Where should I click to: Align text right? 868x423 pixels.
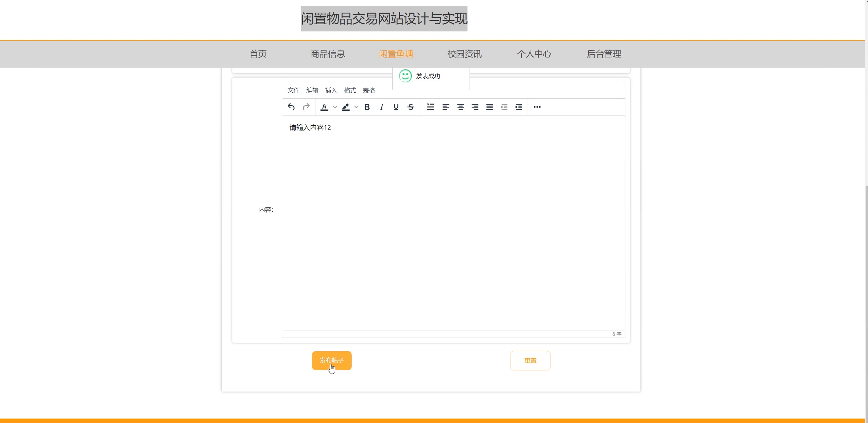(475, 107)
